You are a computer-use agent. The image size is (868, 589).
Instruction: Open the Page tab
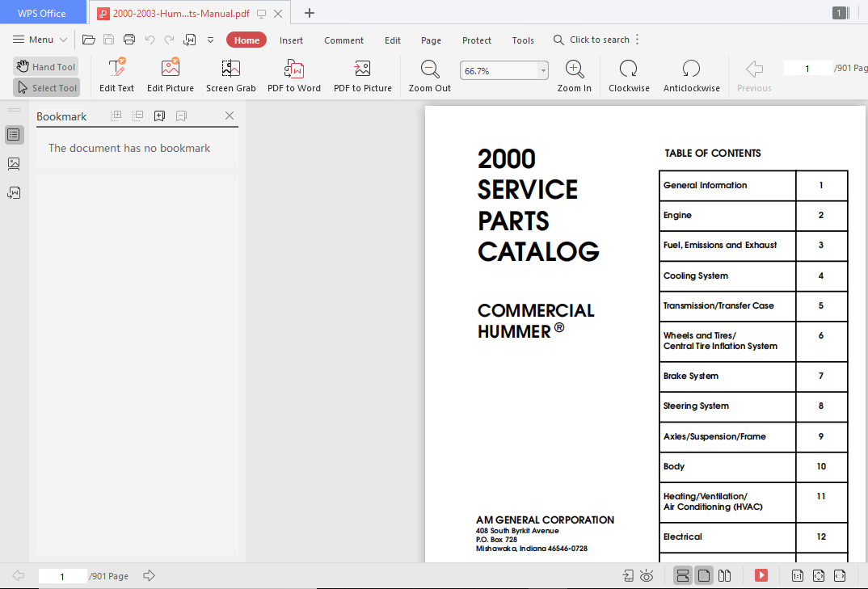[431, 40]
